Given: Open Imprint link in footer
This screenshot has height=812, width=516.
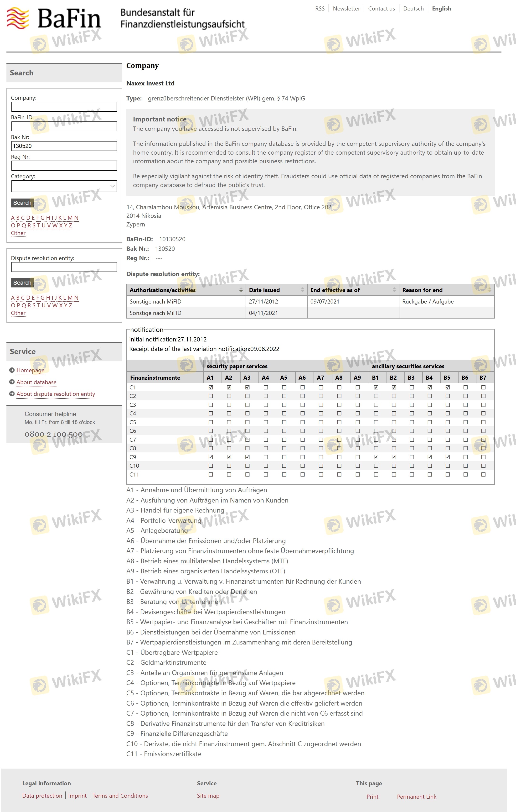Looking at the screenshot, I should tap(77, 796).
